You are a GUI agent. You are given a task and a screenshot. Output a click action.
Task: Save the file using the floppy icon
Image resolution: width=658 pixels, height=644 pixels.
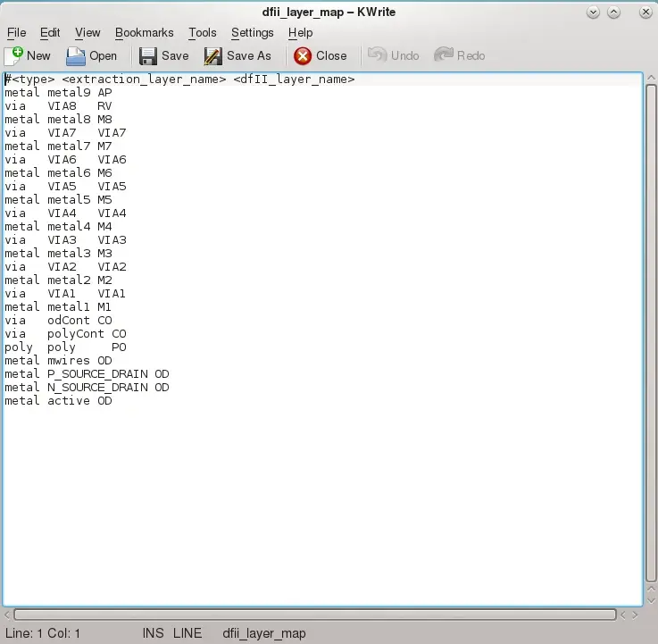[147, 56]
